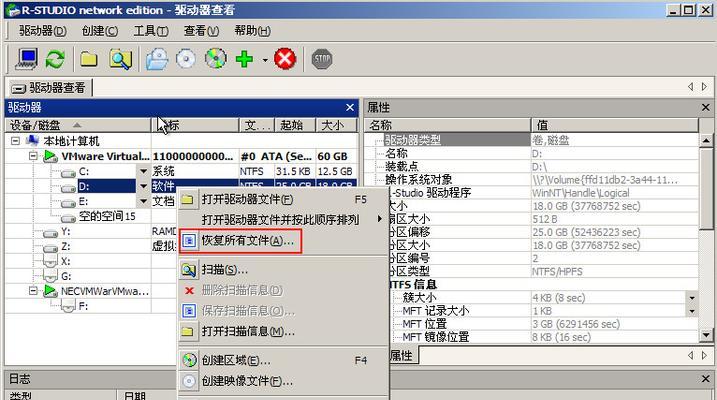Image resolution: width=717 pixels, height=400 pixels.
Task: Click the gray STOP toolbar icon
Action: click(322, 59)
